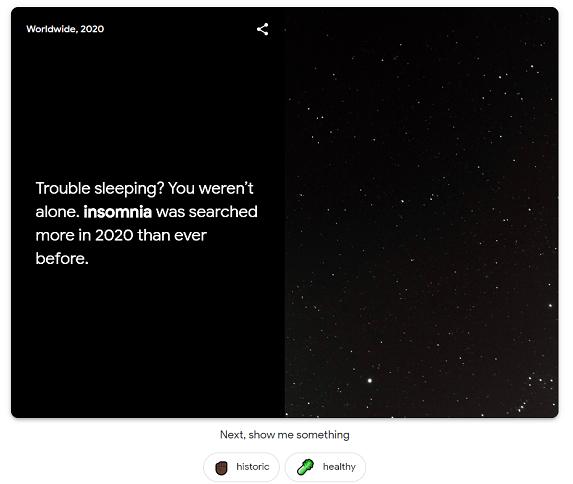Click the "more in 2020 than ever" line
This screenshot has width=573, height=484.
(121, 235)
